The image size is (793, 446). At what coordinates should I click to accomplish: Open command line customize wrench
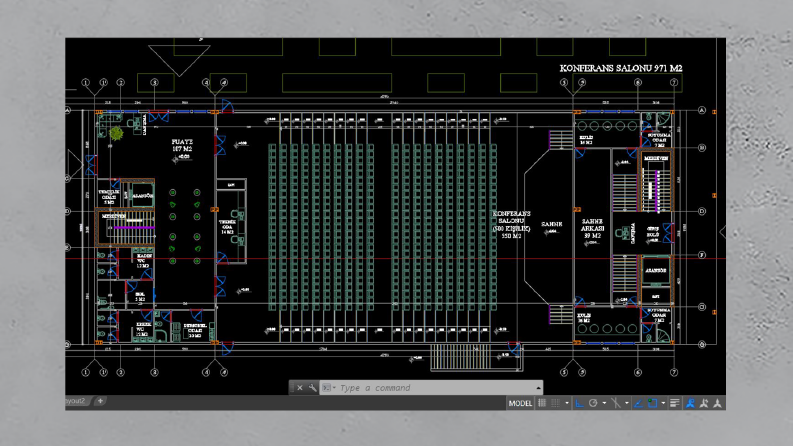click(312, 388)
